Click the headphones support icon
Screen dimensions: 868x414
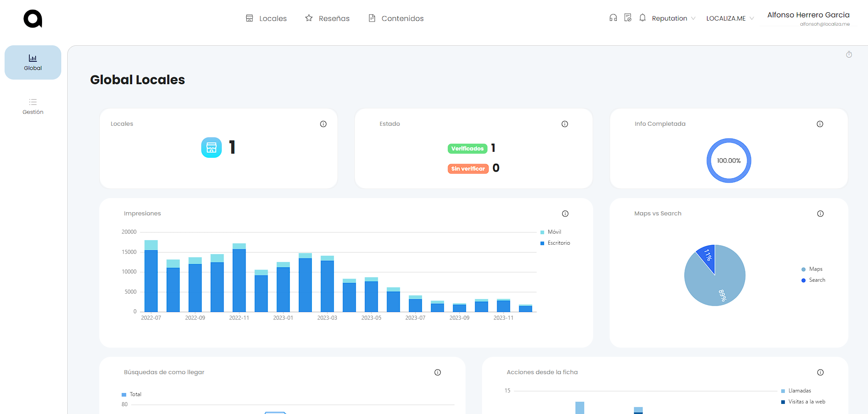[613, 18]
